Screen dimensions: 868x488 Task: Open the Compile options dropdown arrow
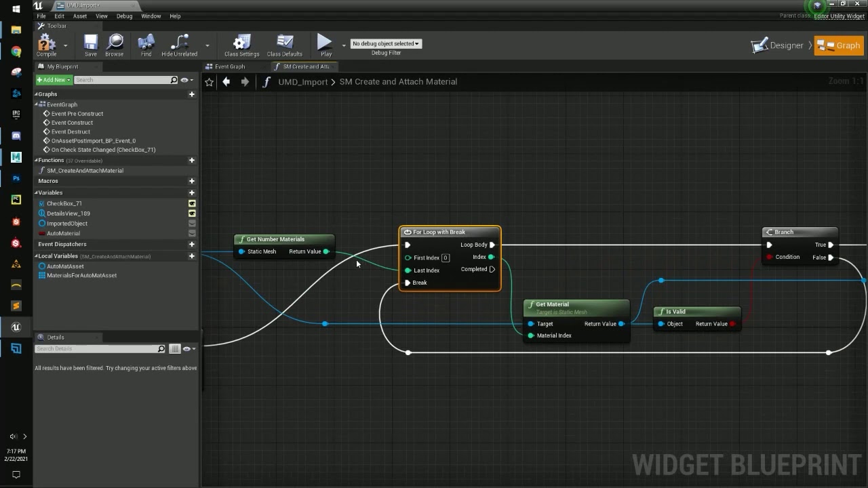(65, 45)
